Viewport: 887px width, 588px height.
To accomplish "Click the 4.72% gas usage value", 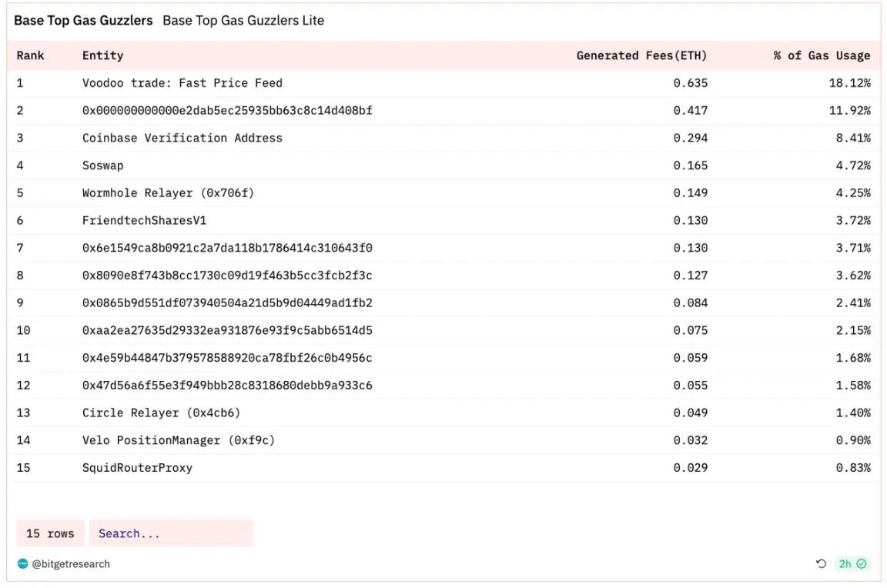I will coord(853,165).
